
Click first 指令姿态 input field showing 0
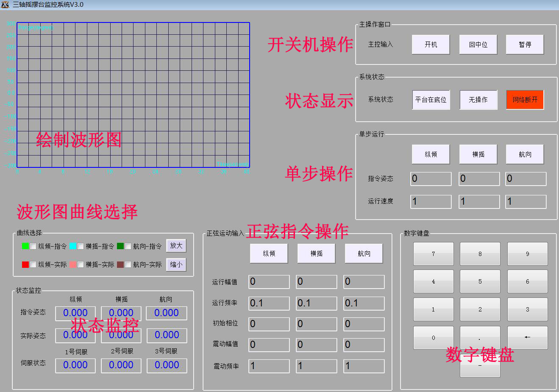click(x=431, y=178)
